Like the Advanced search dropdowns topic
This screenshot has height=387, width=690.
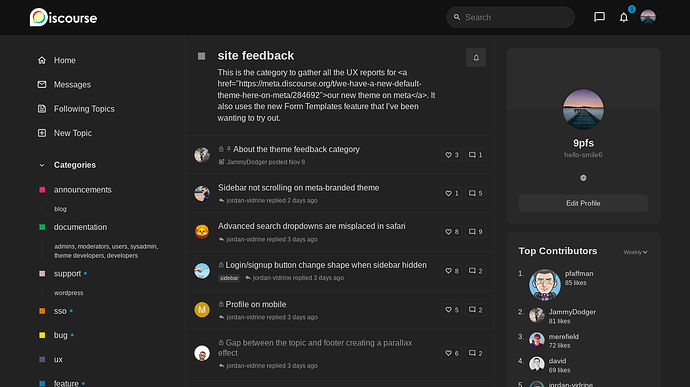[452, 232]
